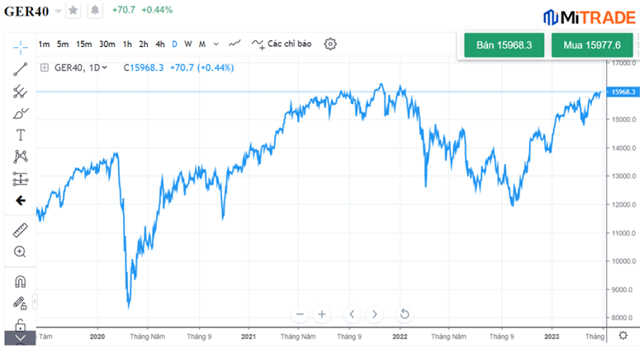Switch to the 15m timeframe

pos(83,44)
